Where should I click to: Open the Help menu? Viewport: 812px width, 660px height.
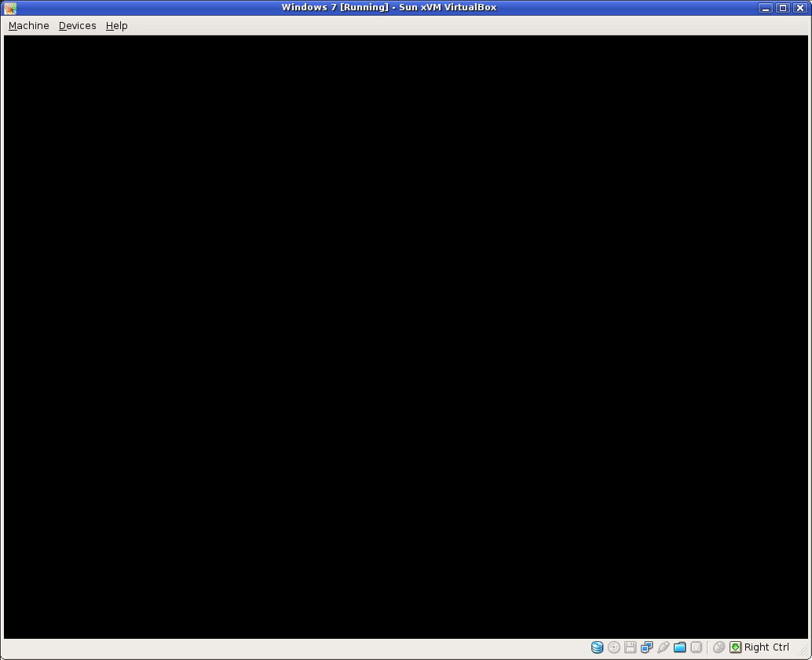click(116, 25)
